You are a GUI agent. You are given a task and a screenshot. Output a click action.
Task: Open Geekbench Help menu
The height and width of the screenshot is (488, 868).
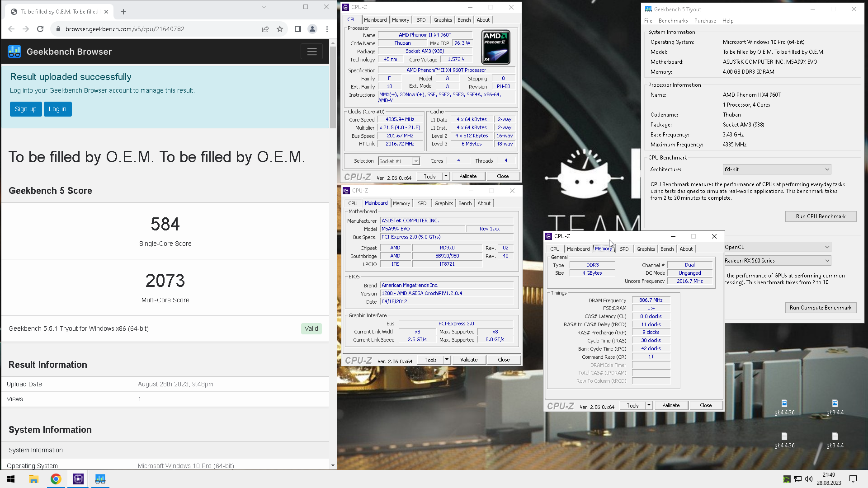tap(728, 21)
